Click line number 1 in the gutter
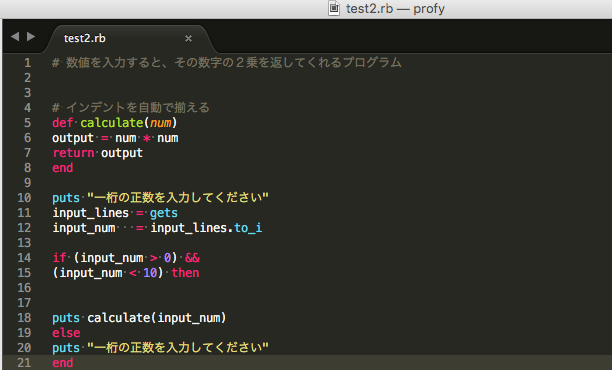612x370 pixels. pyautogui.click(x=27, y=63)
